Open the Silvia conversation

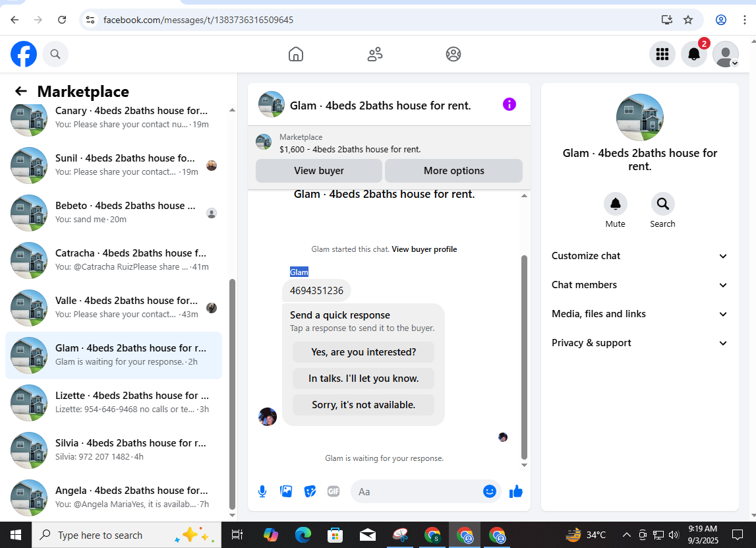pyautogui.click(x=114, y=450)
